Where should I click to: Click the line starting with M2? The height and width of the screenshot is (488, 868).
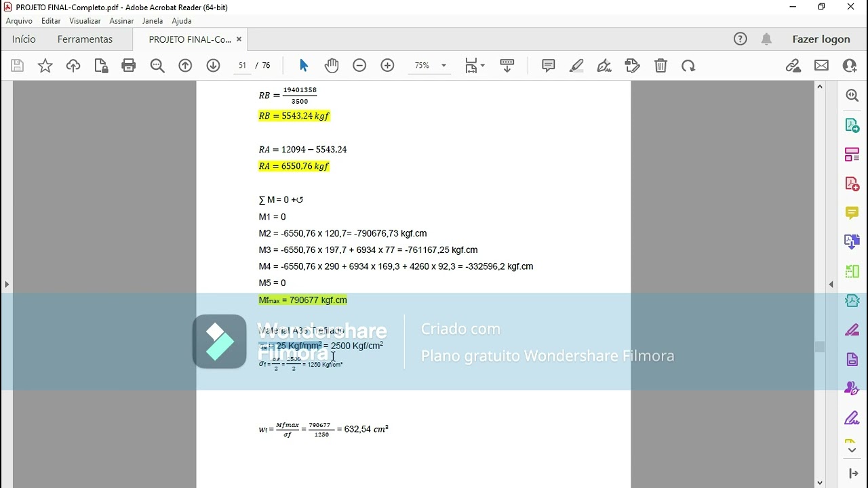click(342, 233)
